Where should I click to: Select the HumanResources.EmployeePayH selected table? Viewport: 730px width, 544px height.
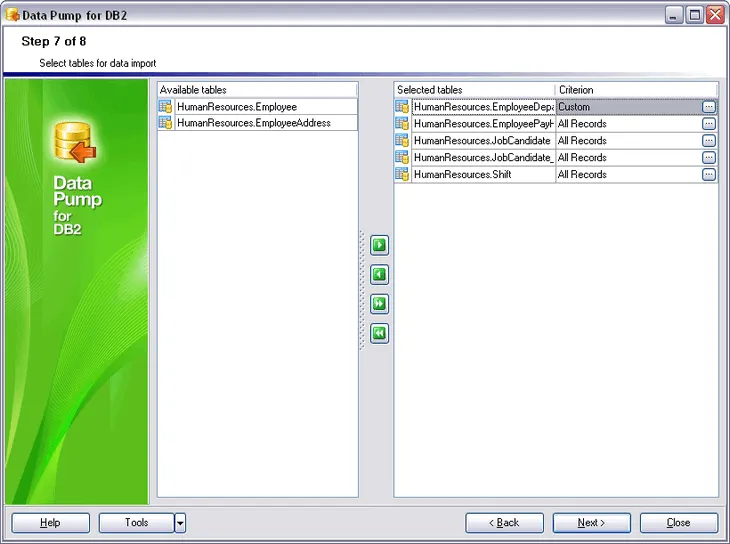click(x=483, y=123)
